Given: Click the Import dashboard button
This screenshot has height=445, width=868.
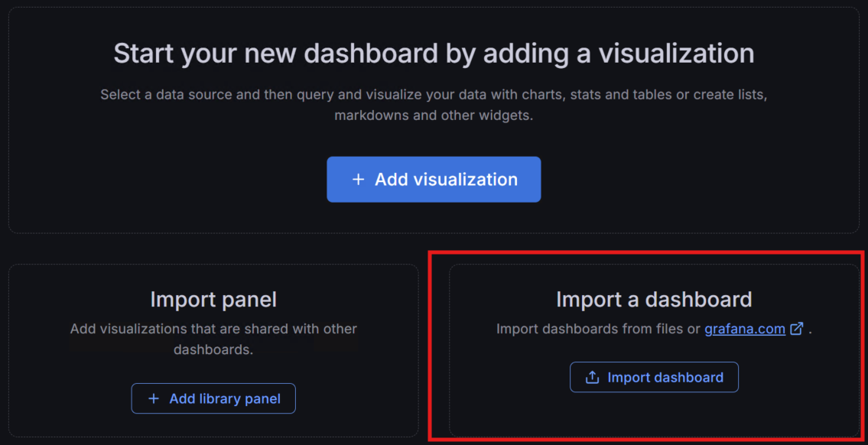Looking at the screenshot, I should [654, 377].
